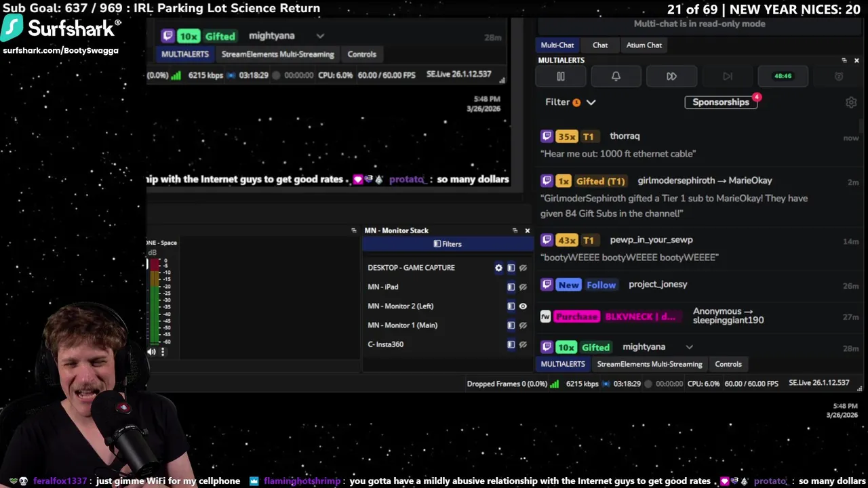Click the Multi-chat read-only mode field
The width and height of the screenshot is (868, 488).
(699, 24)
